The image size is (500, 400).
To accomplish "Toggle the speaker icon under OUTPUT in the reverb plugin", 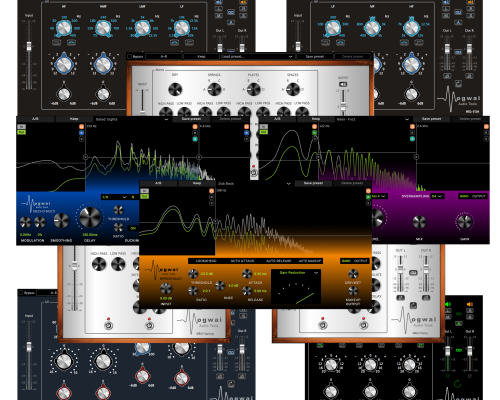I will 343,84.
